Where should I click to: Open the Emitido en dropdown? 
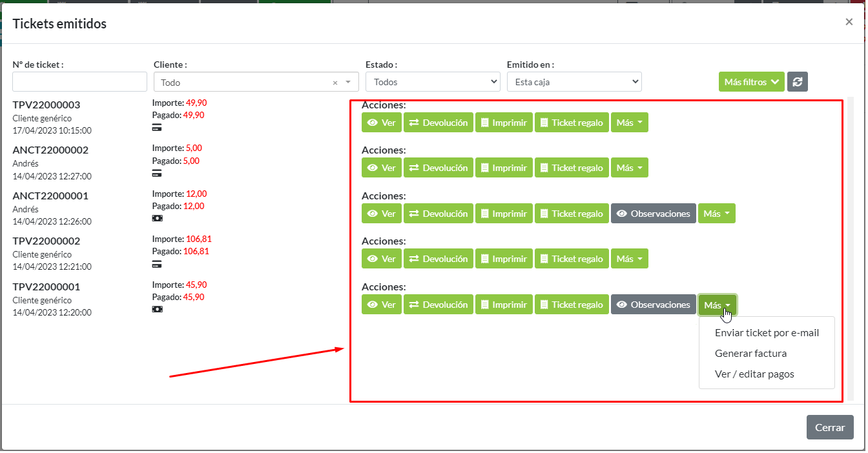click(573, 82)
